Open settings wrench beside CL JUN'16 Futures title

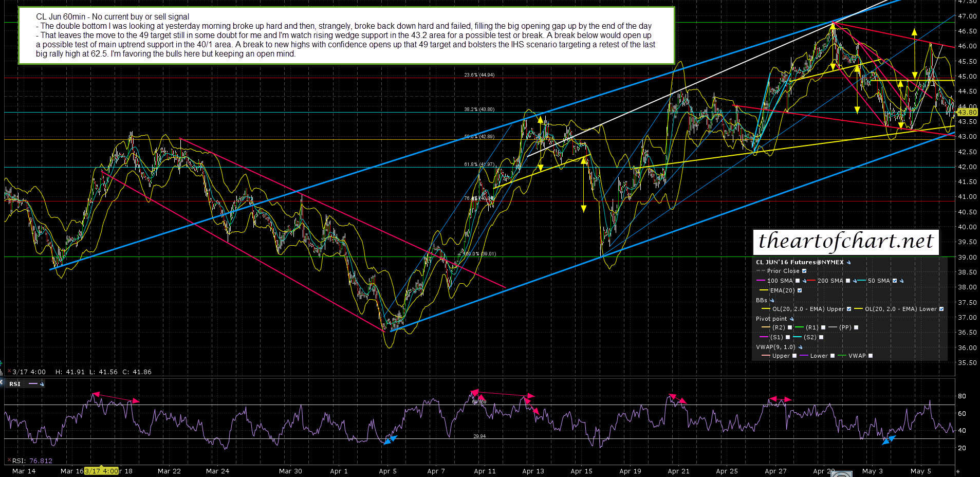coord(849,263)
